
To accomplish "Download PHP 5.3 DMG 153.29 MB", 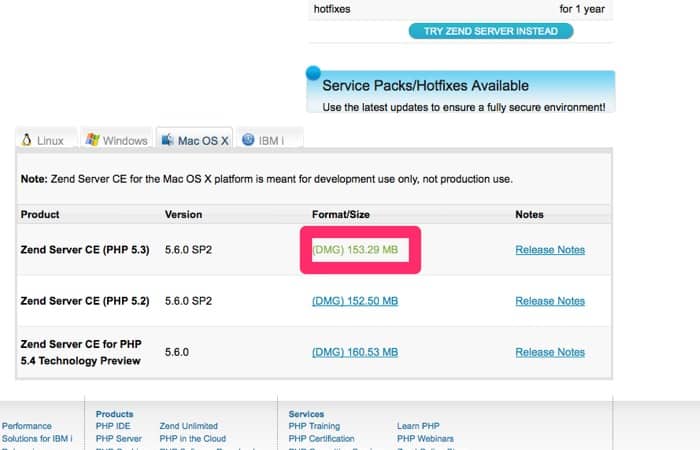I will (355, 250).
